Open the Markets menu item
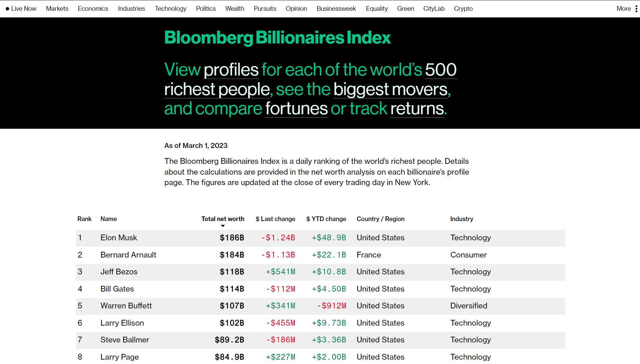This screenshot has width=640, height=364. [x=57, y=9]
